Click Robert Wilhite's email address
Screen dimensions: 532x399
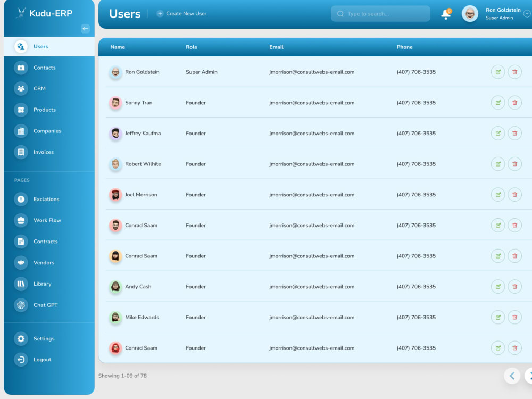312,164
